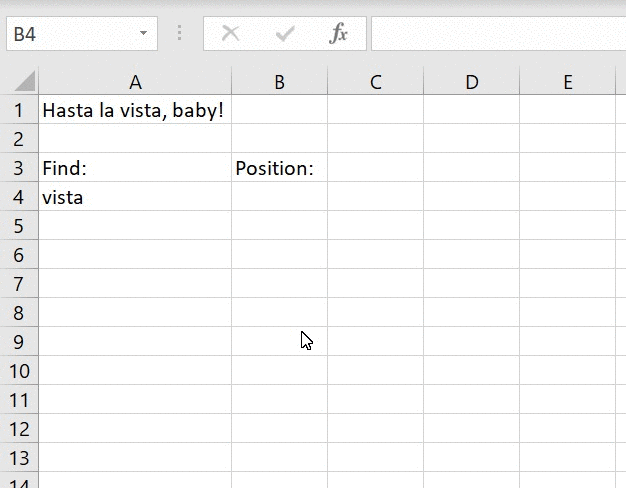Select column D header
Image resolution: width=626 pixels, height=488 pixels.
coord(471,82)
